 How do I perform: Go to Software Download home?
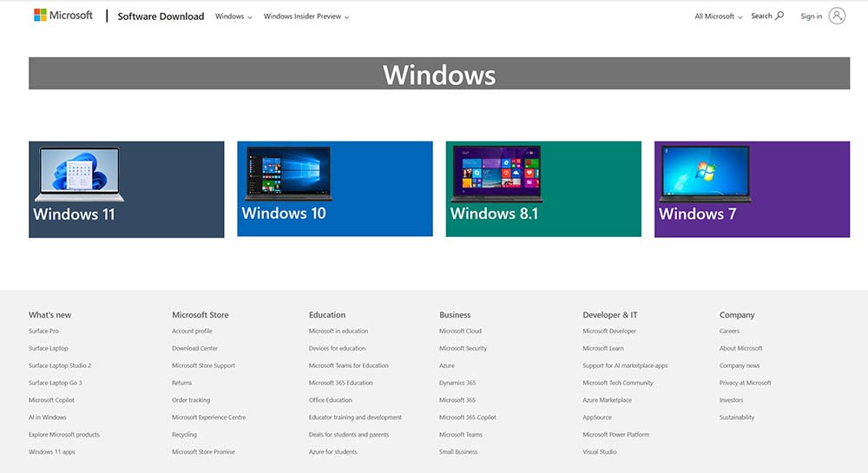(161, 16)
